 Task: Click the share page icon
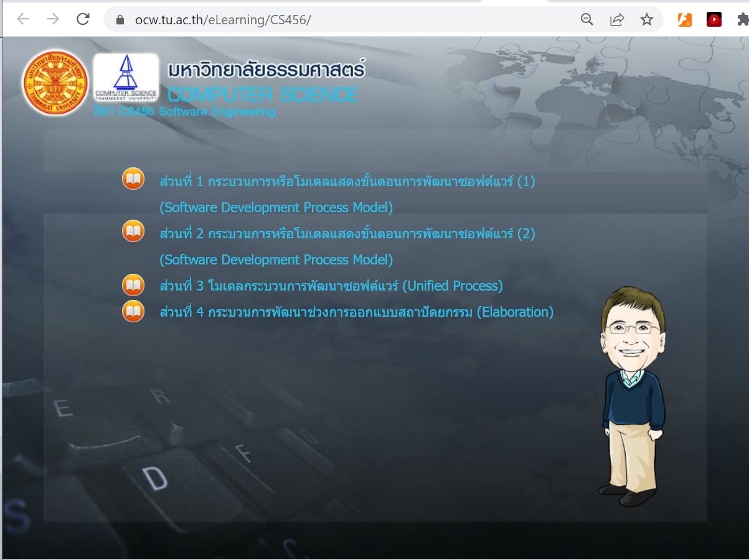(x=616, y=20)
